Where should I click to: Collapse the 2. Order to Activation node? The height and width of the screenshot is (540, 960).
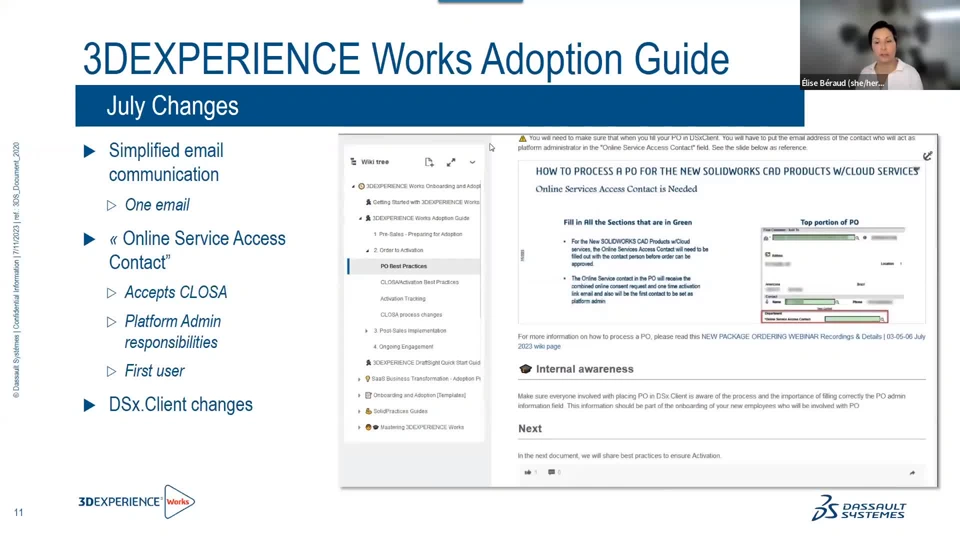[367, 250]
